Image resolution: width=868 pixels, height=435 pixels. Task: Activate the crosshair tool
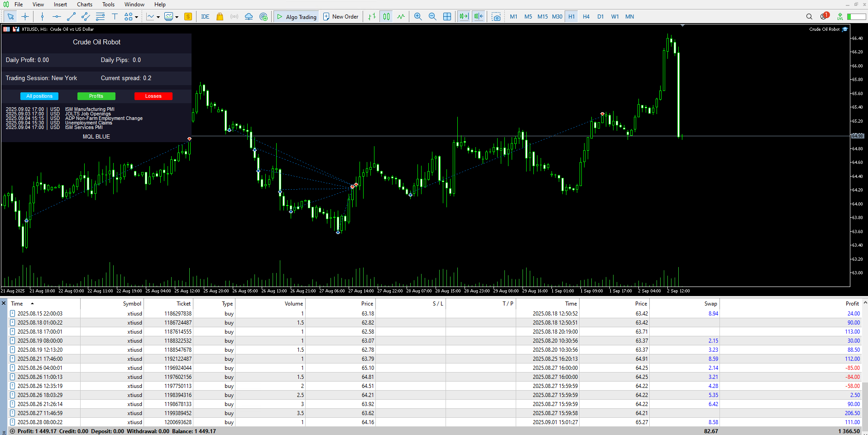25,17
